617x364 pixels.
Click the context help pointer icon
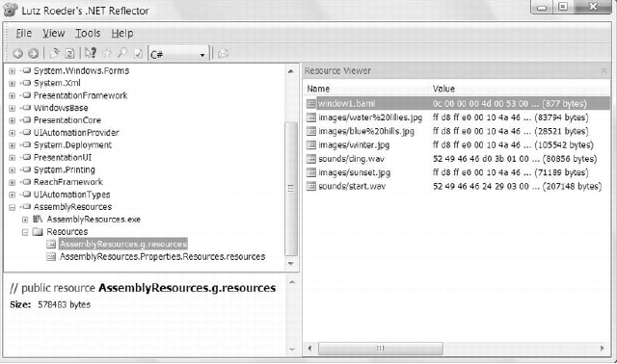(91, 53)
